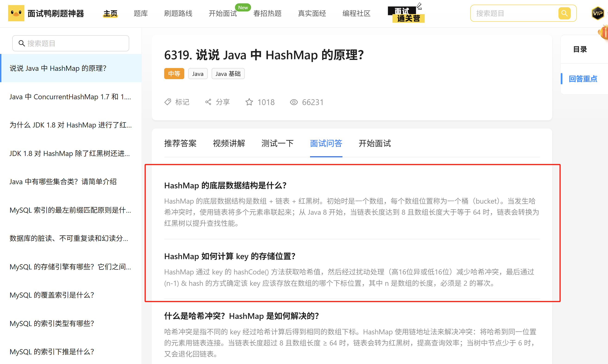This screenshot has width=608, height=364.
Task: Click the eye view count icon
Action: (x=294, y=102)
